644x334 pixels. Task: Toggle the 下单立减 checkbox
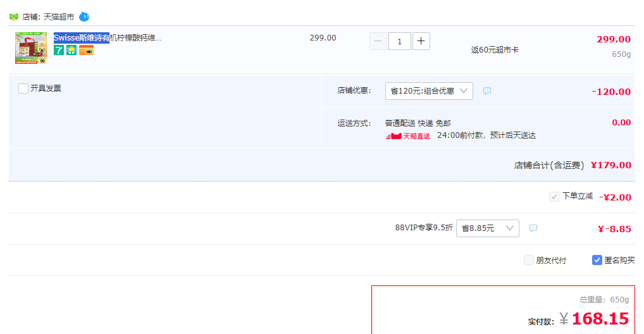pos(554,196)
